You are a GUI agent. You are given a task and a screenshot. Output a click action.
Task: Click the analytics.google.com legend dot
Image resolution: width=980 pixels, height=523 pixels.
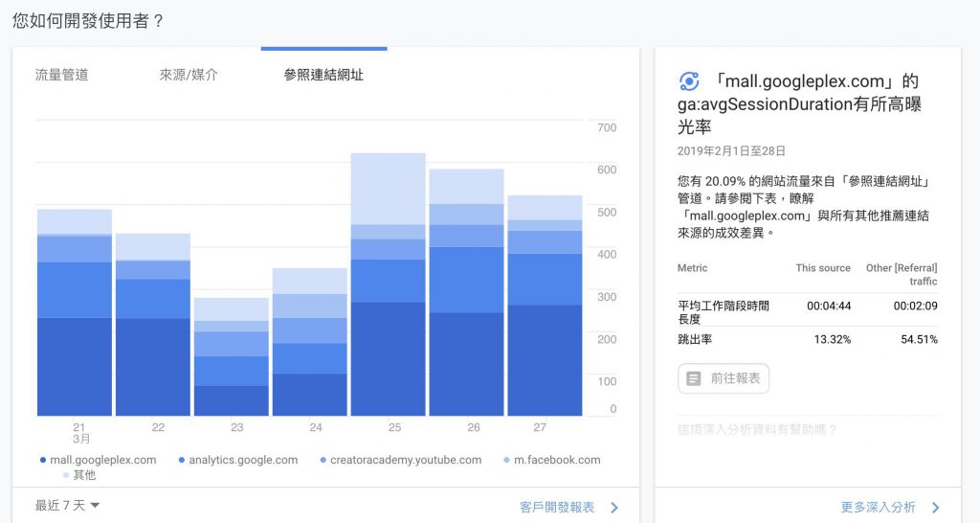(x=182, y=461)
